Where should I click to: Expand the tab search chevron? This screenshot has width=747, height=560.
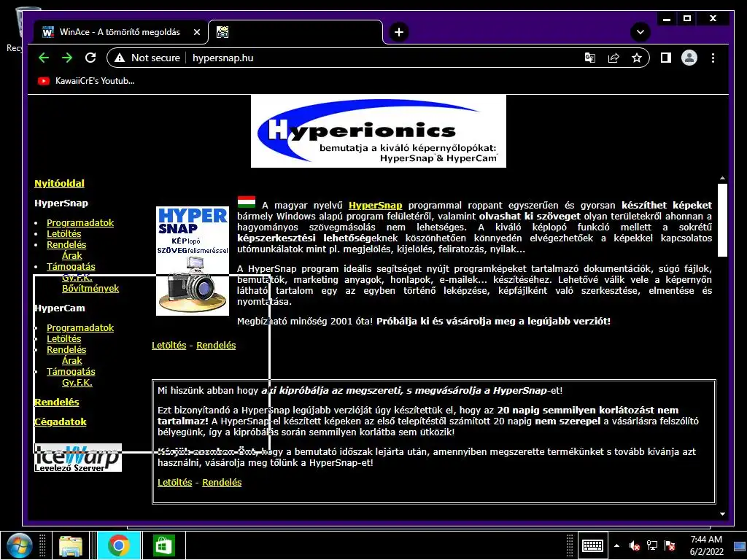click(x=640, y=32)
